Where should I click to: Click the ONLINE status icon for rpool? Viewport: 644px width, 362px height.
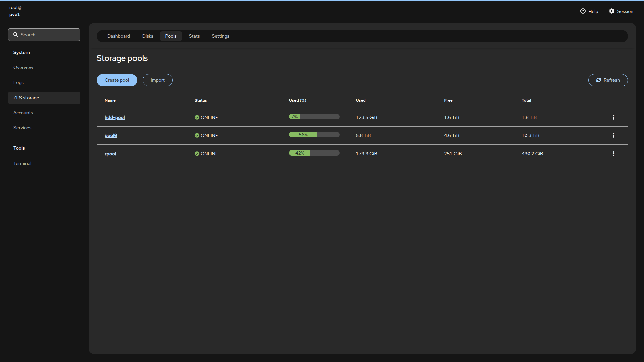click(197, 154)
